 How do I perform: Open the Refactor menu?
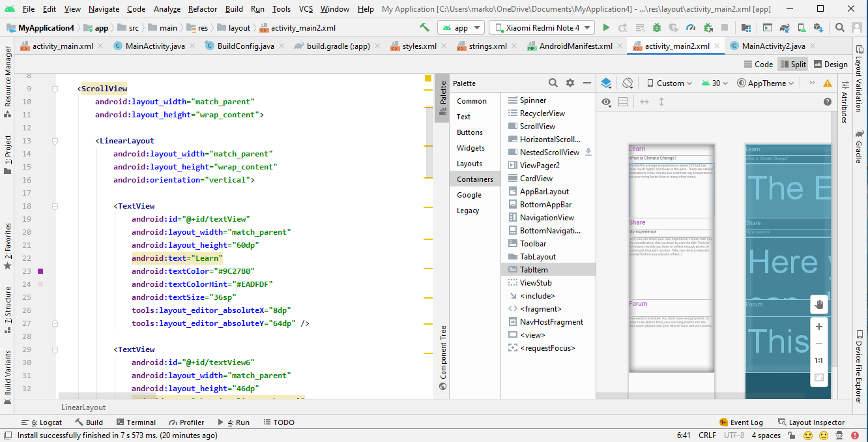203,9
